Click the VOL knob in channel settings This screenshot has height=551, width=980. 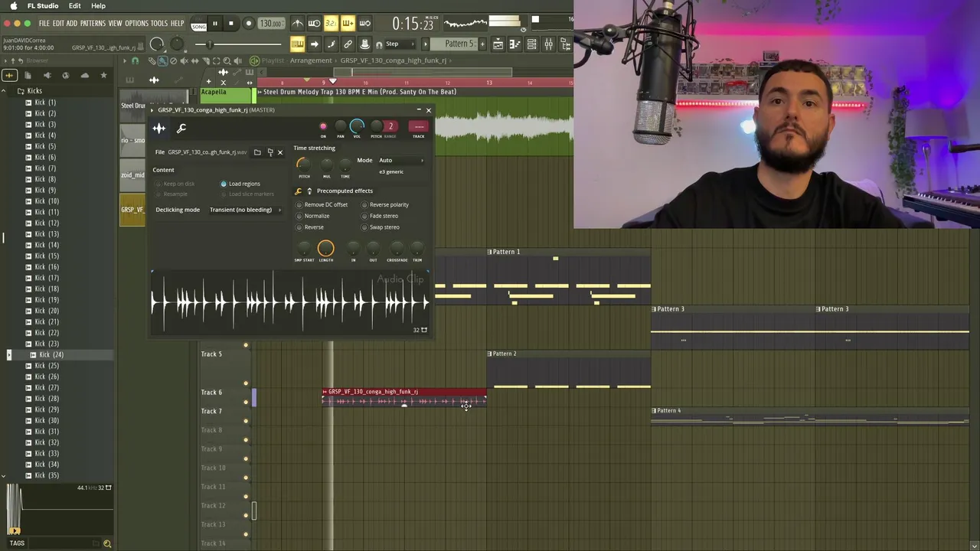click(357, 126)
